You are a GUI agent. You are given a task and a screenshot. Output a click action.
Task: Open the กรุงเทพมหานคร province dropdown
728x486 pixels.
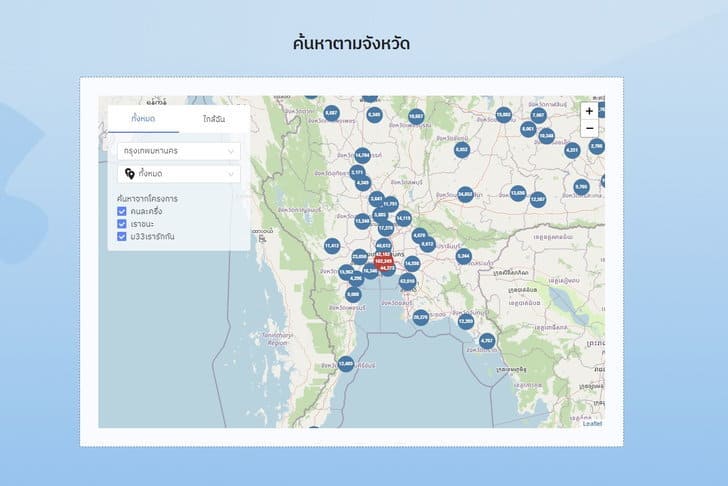[x=179, y=151]
